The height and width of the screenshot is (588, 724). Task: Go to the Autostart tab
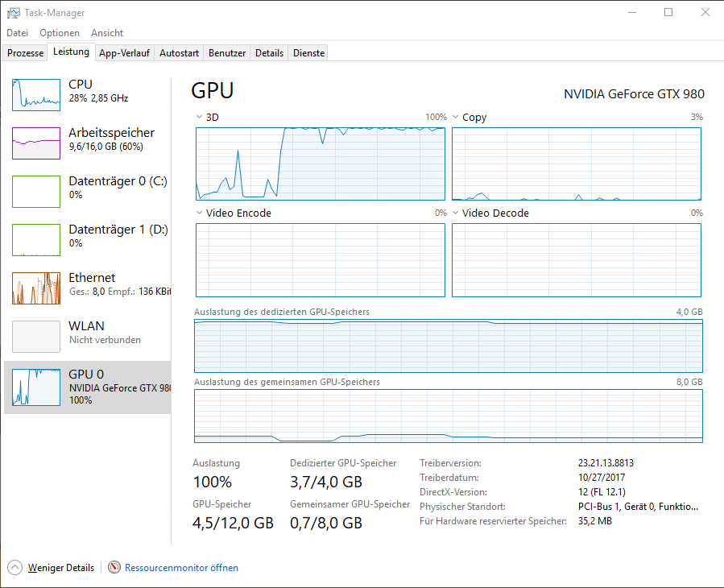(x=179, y=53)
